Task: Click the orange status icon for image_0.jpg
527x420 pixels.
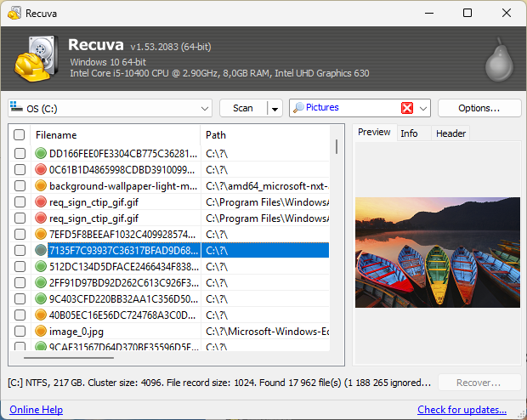Action: tap(41, 331)
